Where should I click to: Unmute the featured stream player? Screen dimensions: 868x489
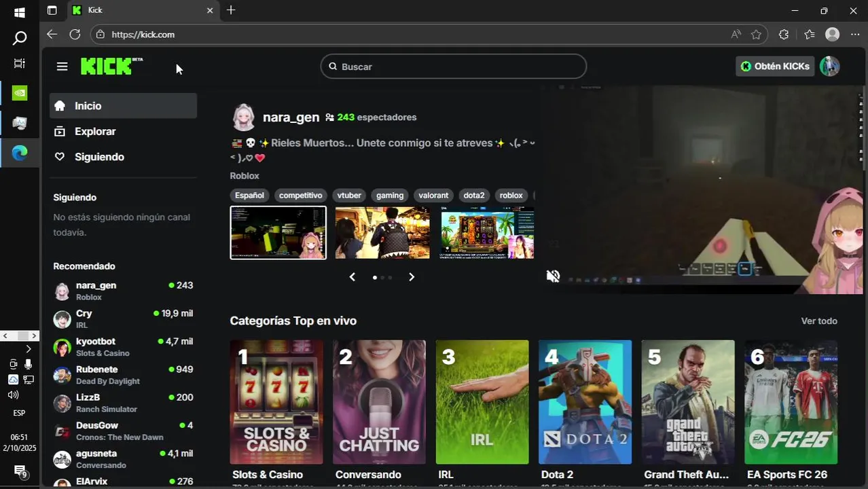[x=553, y=276]
